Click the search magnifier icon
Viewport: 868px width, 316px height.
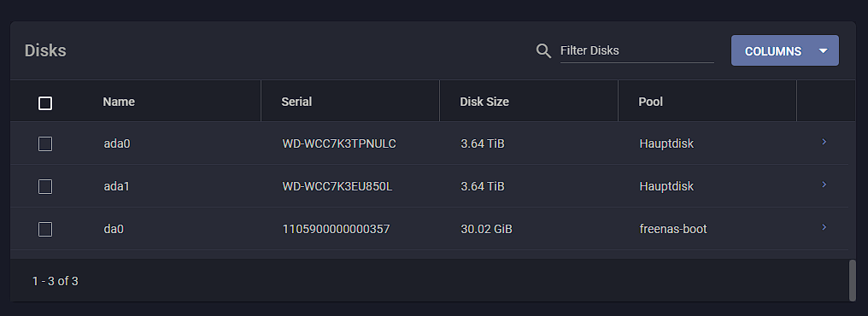coord(543,51)
